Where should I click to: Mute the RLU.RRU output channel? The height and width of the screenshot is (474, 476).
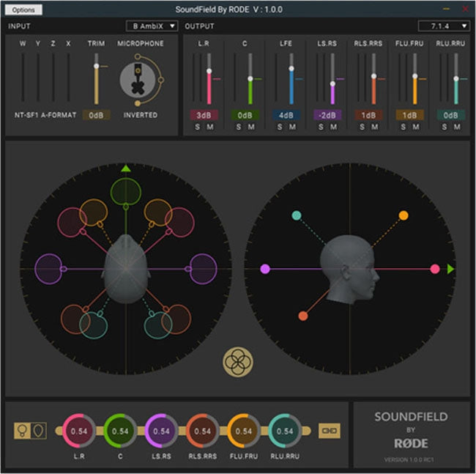point(458,127)
